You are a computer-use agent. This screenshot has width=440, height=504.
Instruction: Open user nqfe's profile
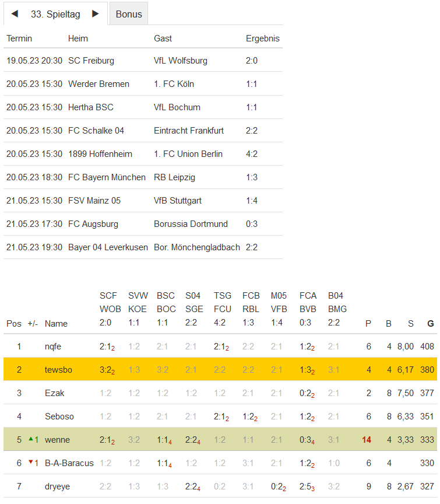[53, 346]
